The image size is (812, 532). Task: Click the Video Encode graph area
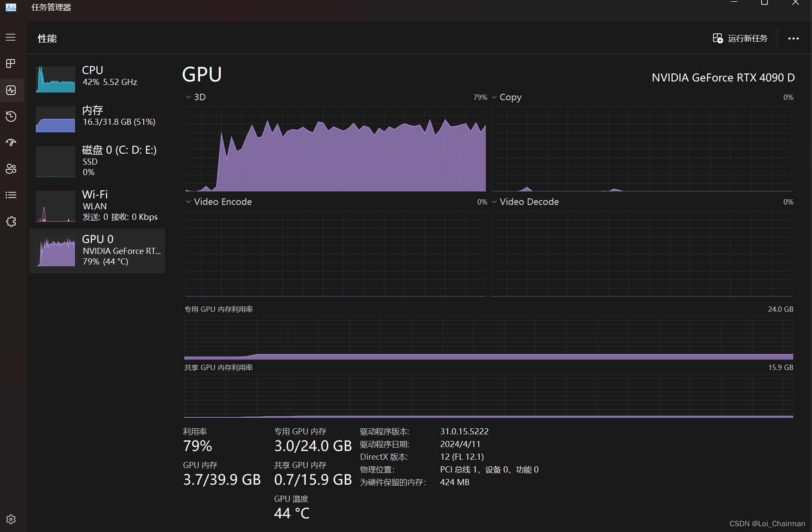click(x=336, y=254)
